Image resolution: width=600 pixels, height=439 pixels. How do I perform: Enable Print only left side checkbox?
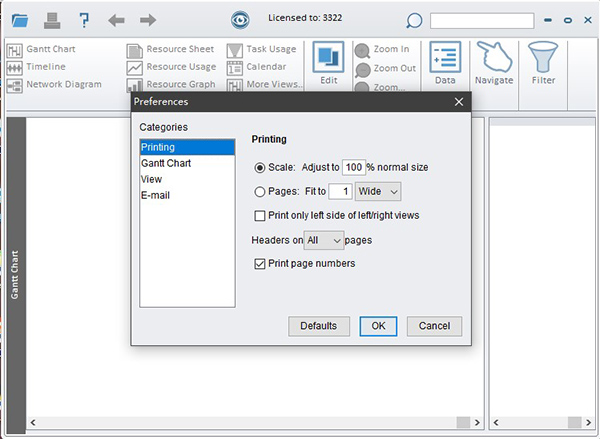point(260,216)
